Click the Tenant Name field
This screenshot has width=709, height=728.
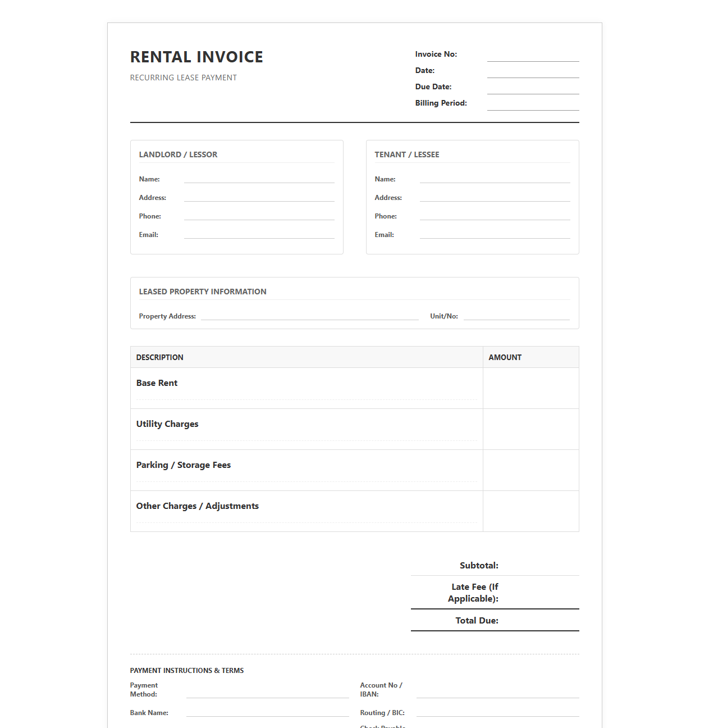coord(495,179)
